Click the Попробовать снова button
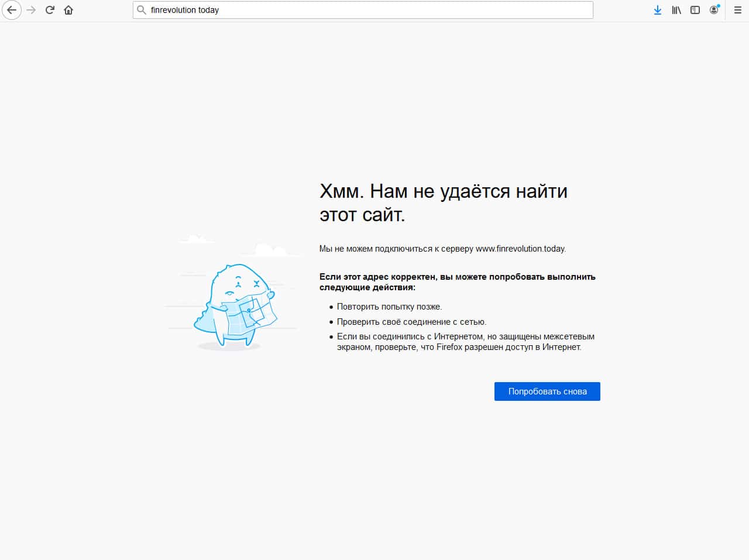The width and height of the screenshot is (749, 560). tap(547, 391)
